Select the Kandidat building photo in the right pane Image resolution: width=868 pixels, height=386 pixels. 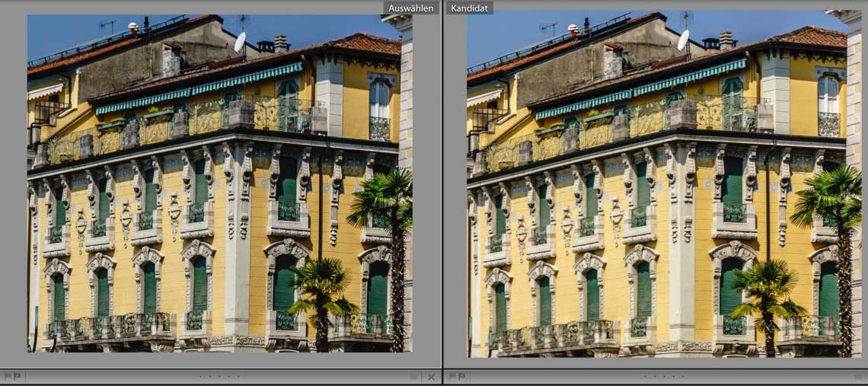[x=665, y=183]
